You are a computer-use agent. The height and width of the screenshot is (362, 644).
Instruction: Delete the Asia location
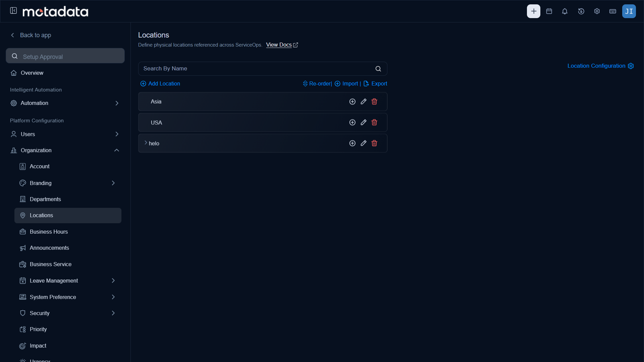tap(374, 102)
